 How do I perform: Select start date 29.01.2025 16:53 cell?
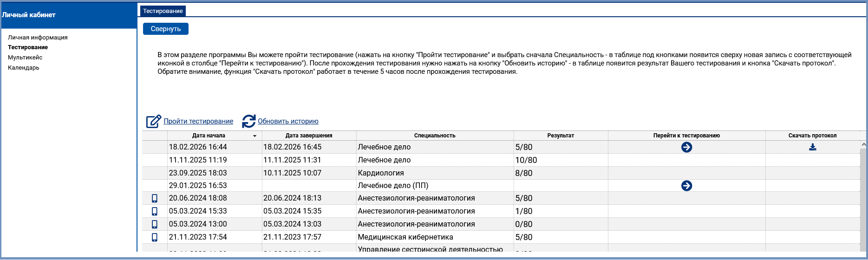click(215, 186)
